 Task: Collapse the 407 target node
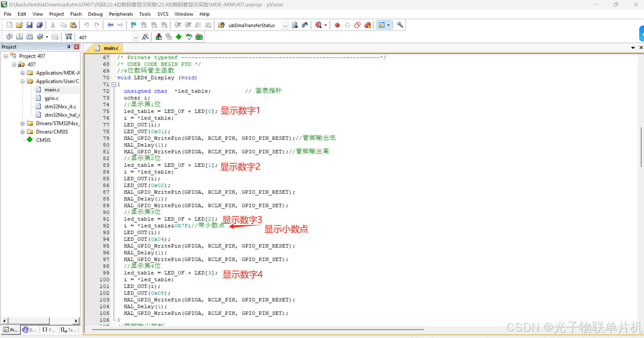click(14, 65)
